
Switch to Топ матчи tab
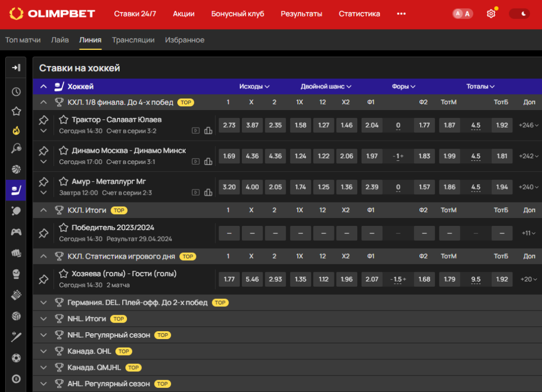click(x=23, y=40)
